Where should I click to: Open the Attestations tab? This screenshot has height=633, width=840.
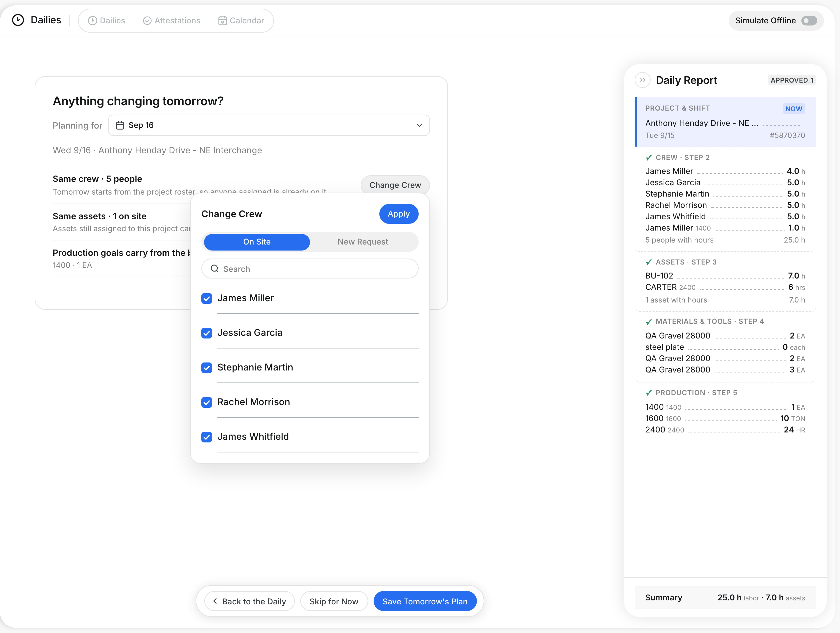(172, 21)
